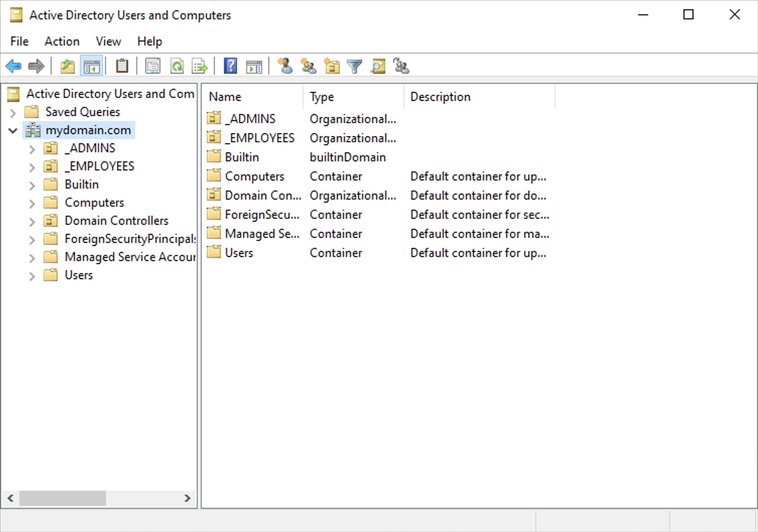Click 'Default container for ma...' description

[480, 234]
